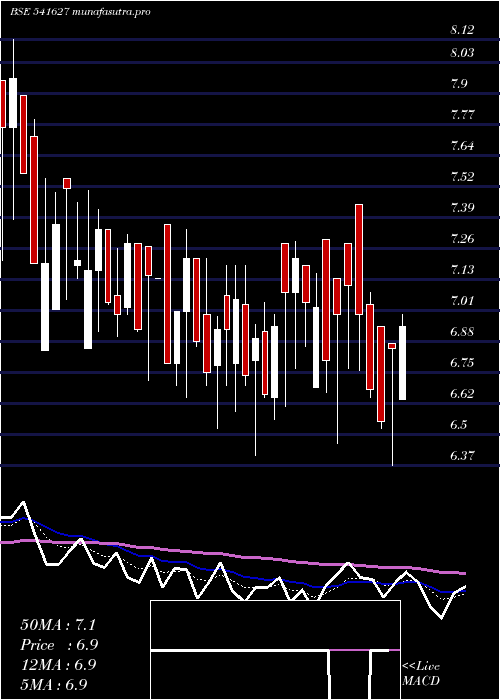Viewport: 500px width, 700px height.
Task: Click the 7.9 price axis label
Action: (x=459, y=83)
